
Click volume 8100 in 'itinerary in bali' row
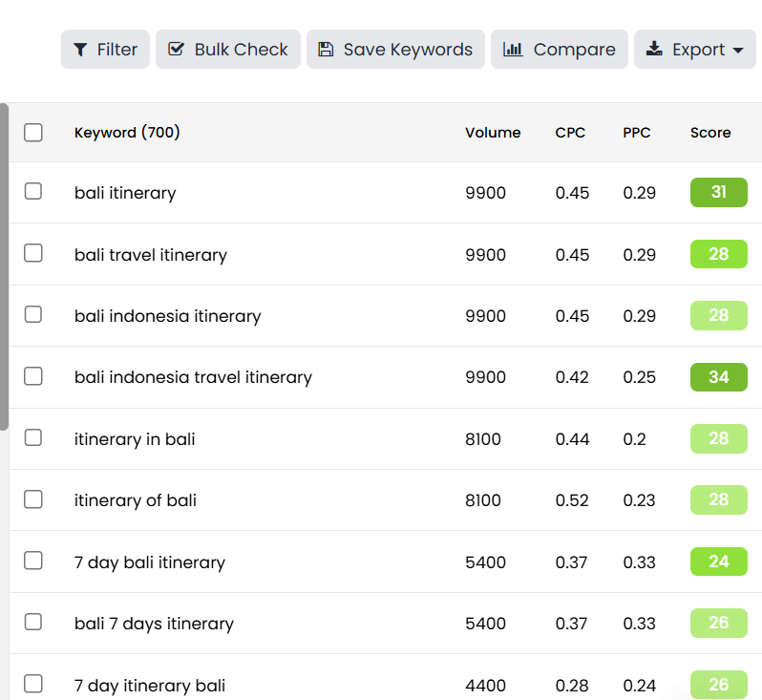(482, 439)
